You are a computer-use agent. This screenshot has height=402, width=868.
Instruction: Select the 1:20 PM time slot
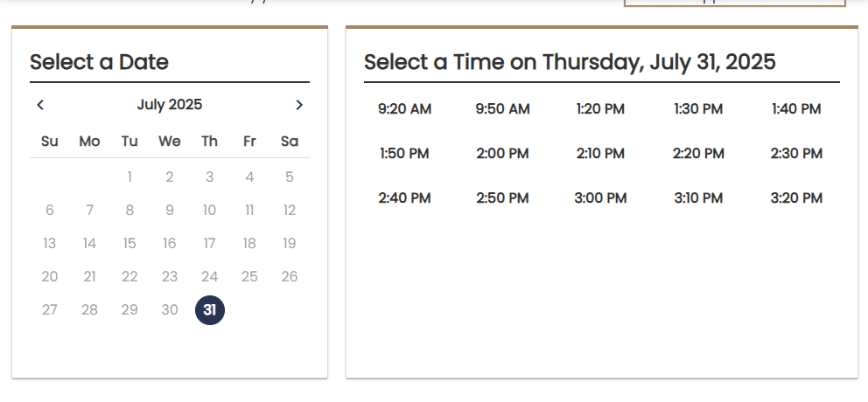(600, 109)
